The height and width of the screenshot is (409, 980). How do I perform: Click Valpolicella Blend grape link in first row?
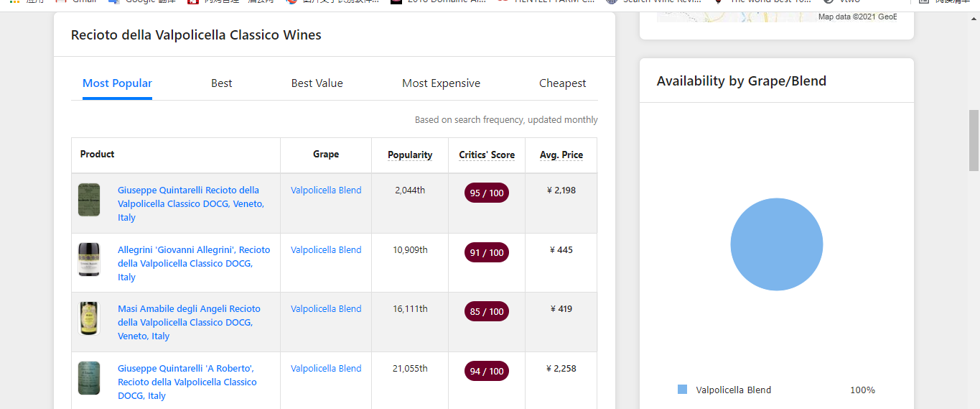point(326,190)
